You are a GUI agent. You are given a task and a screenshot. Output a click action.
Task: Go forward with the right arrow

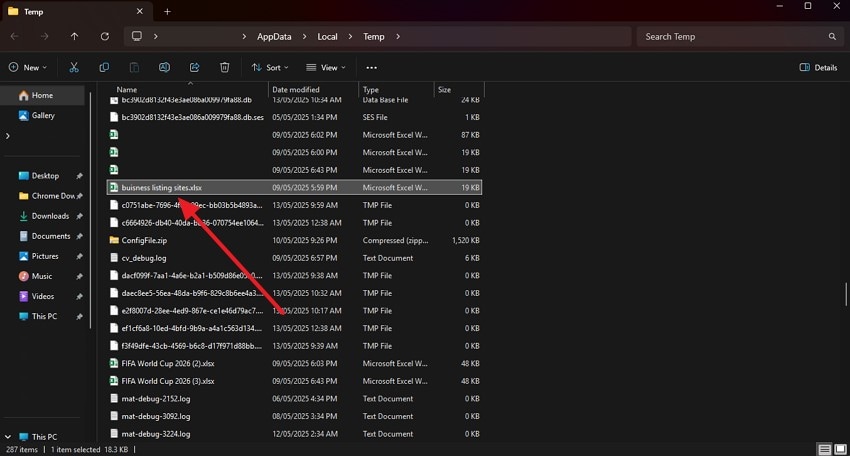point(44,36)
